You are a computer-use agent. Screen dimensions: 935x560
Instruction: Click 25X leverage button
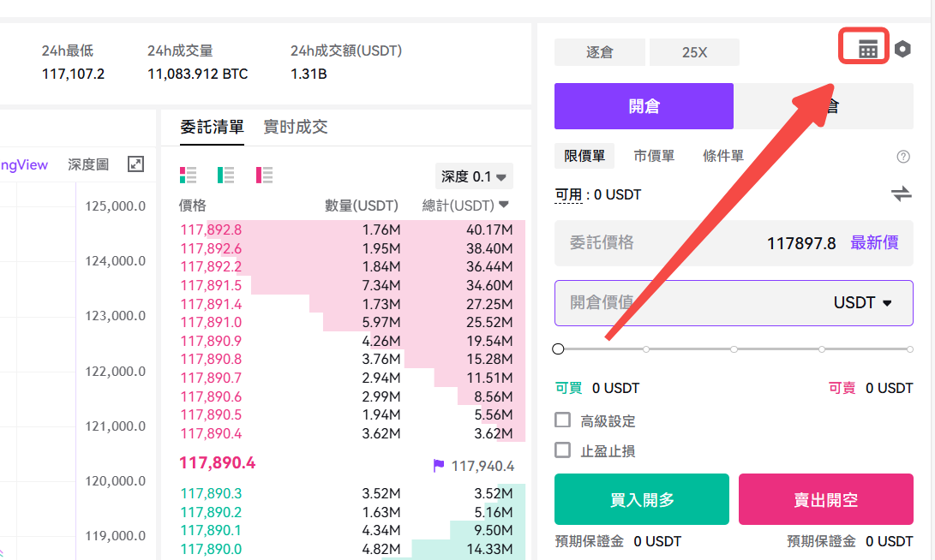tap(695, 52)
